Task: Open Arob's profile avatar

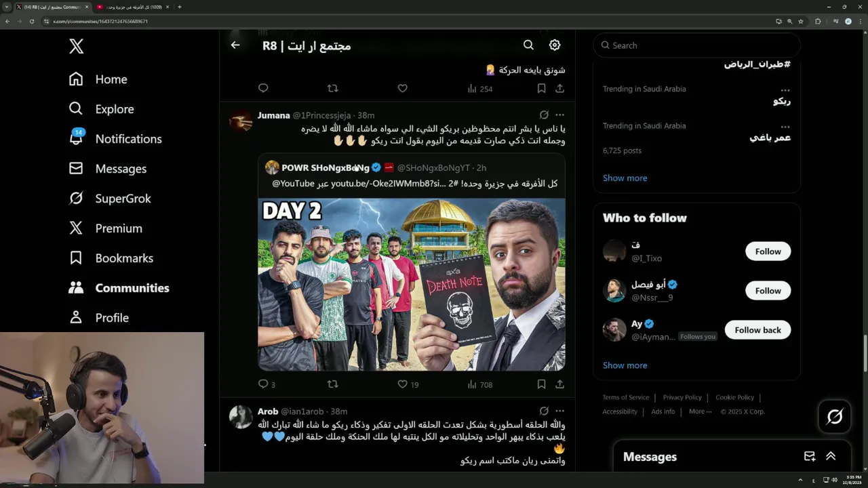Action: [241, 417]
